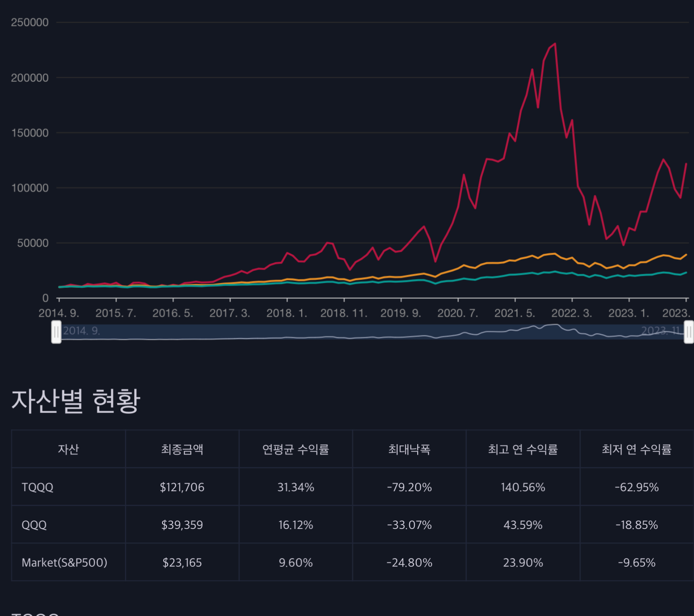Select the QQQ row label
Viewport: 694px width, 616px height.
pyautogui.click(x=34, y=525)
